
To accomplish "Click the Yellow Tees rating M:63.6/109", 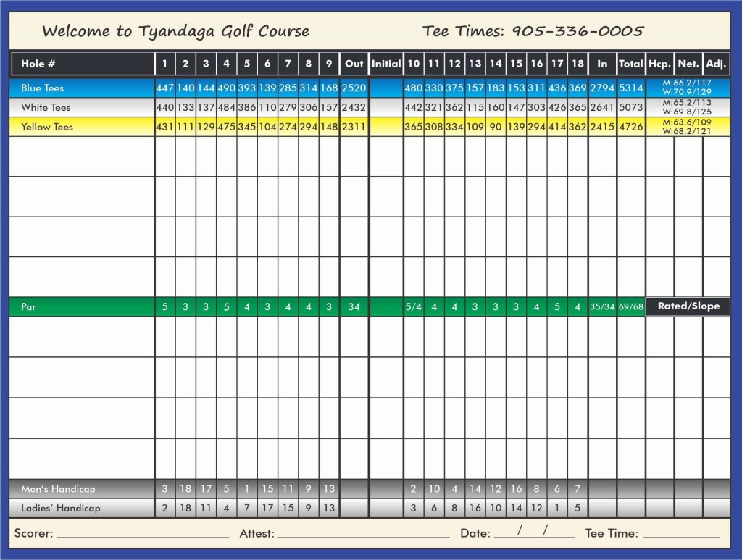I will (687, 122).
